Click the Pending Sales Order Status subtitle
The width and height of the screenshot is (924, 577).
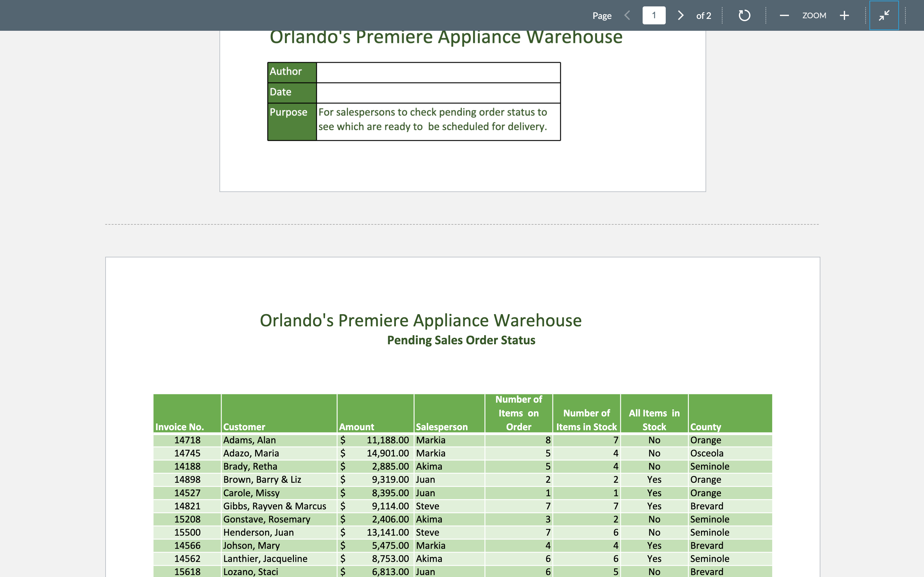tap(461, 340)
